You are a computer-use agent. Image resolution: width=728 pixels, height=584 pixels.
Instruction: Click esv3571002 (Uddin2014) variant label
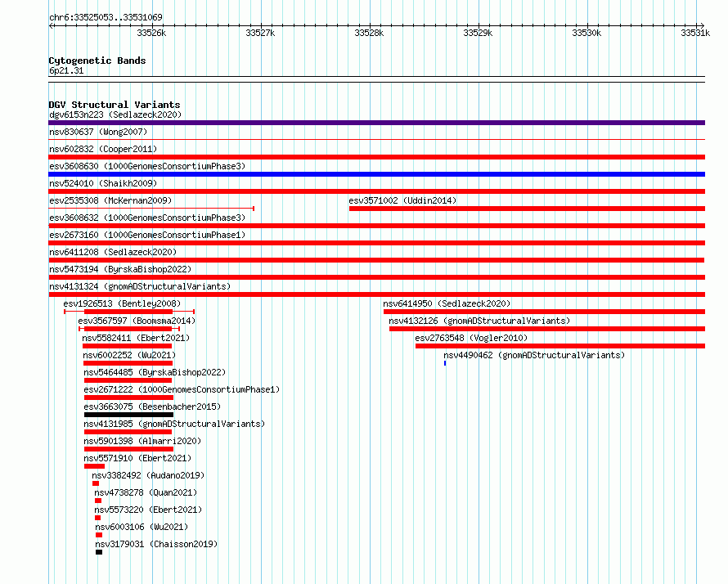tap(402, 200)
